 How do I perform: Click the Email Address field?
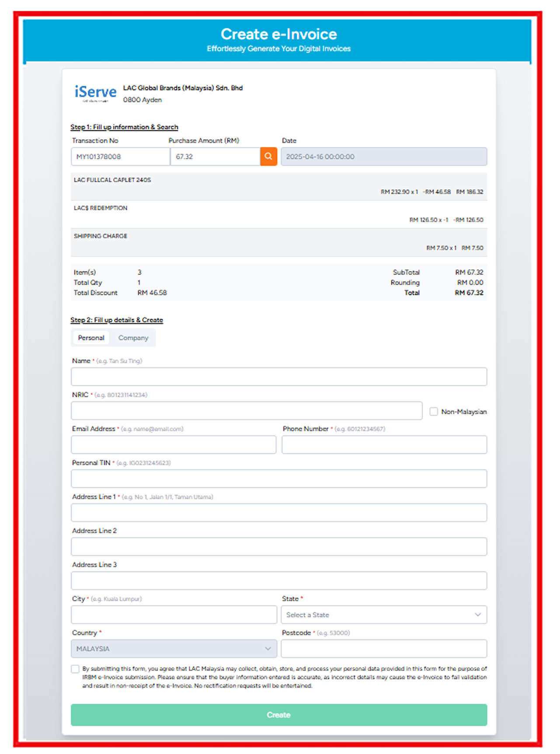(174, 445)
